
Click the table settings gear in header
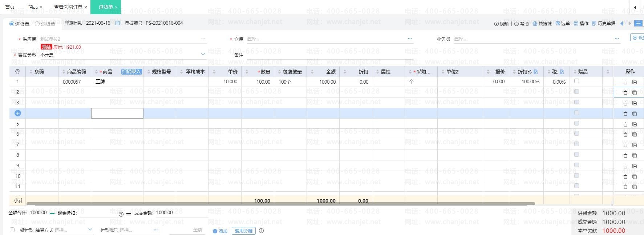point(17,72)
